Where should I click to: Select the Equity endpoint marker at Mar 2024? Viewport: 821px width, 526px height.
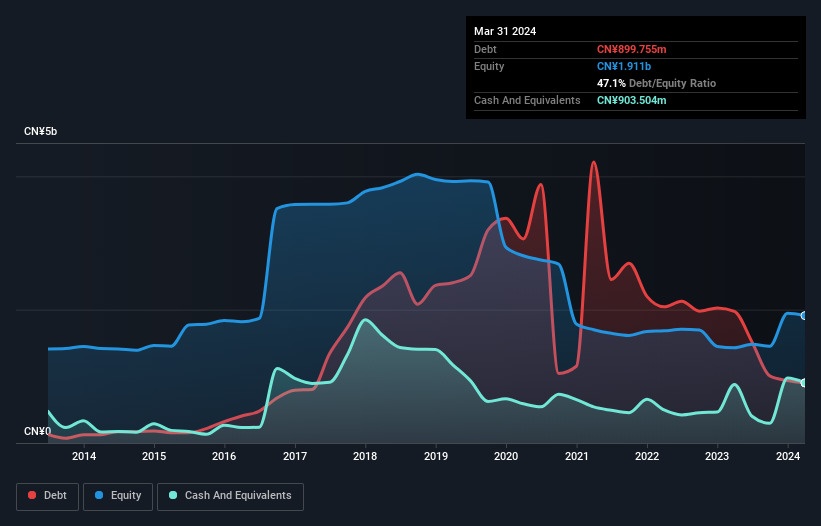pos(804,316)
